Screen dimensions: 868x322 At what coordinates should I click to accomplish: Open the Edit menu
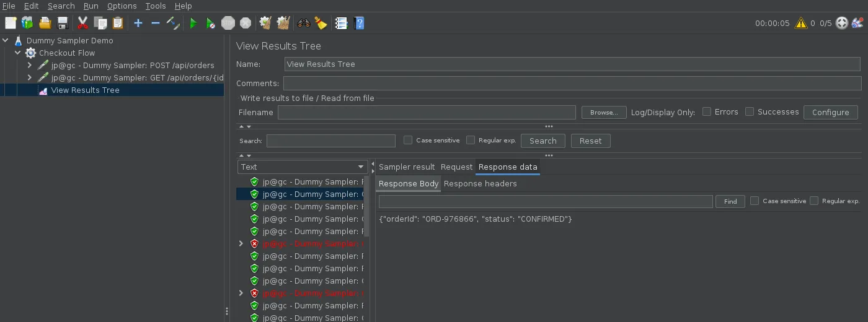(x=31, y=6)
